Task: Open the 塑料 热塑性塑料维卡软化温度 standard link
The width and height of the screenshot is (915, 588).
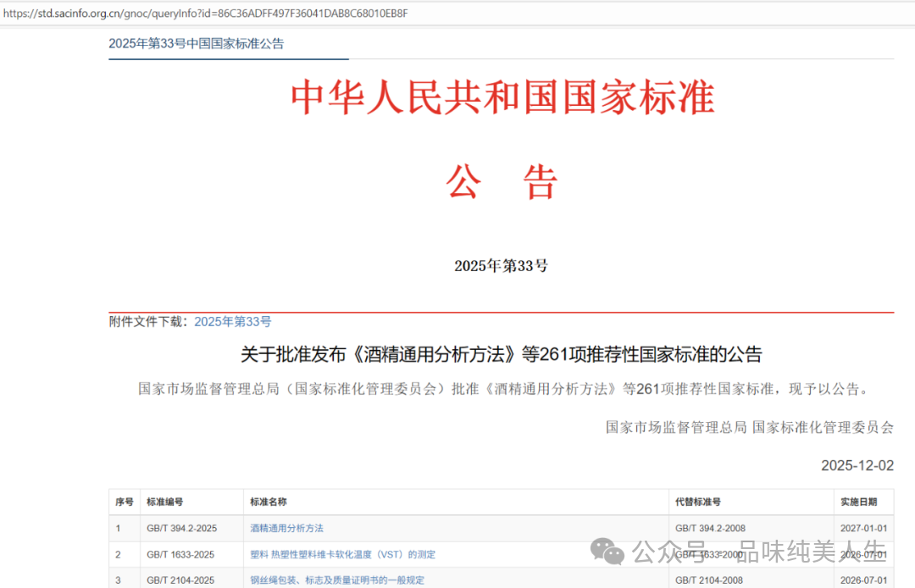Action: click(342, 554)
